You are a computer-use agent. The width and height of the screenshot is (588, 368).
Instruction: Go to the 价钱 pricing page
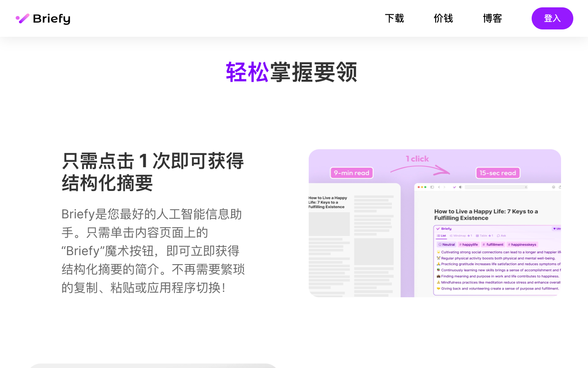443,18
